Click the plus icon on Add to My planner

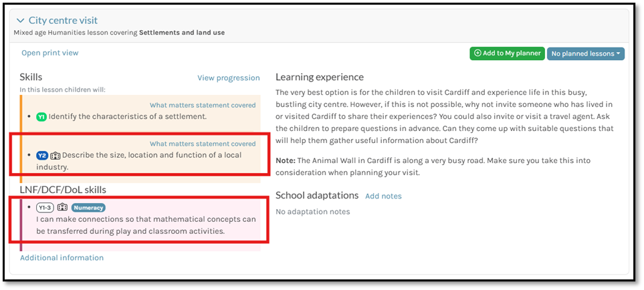pos(477,53)
